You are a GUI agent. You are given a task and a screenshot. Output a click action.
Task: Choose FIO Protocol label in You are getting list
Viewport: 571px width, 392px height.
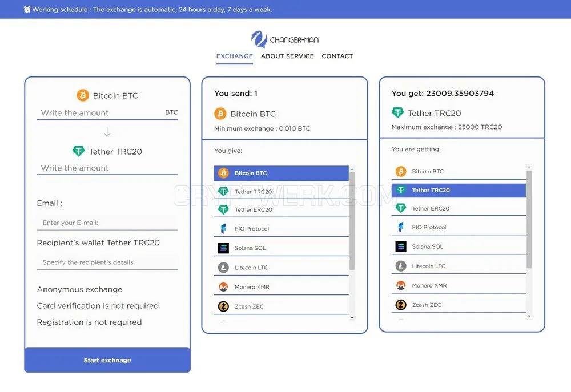click(429, 227)
